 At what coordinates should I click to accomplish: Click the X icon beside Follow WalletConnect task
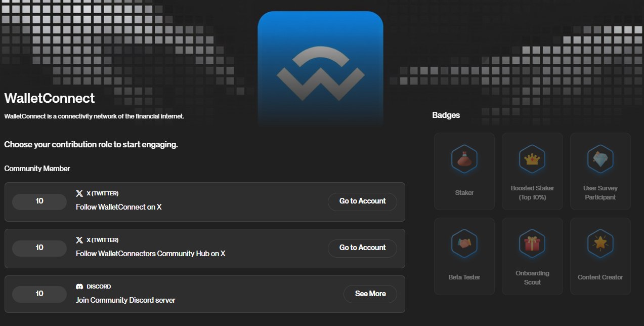tap(79, 193)
